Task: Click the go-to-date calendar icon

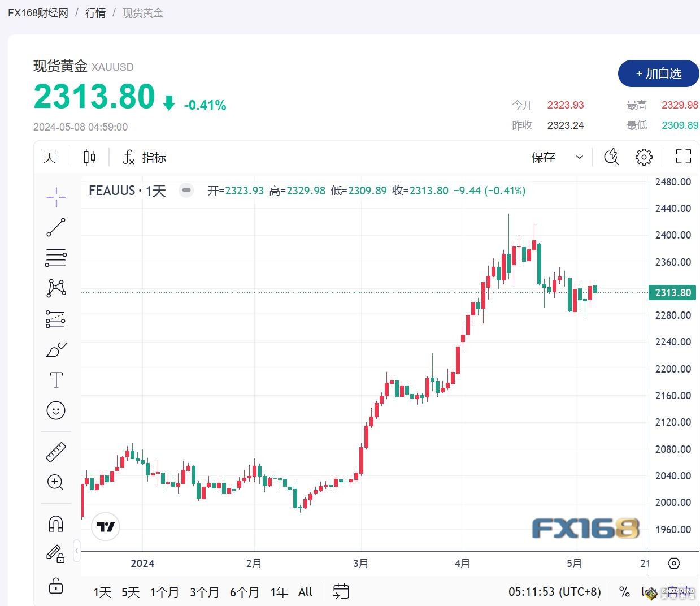Action: point(341,592)
